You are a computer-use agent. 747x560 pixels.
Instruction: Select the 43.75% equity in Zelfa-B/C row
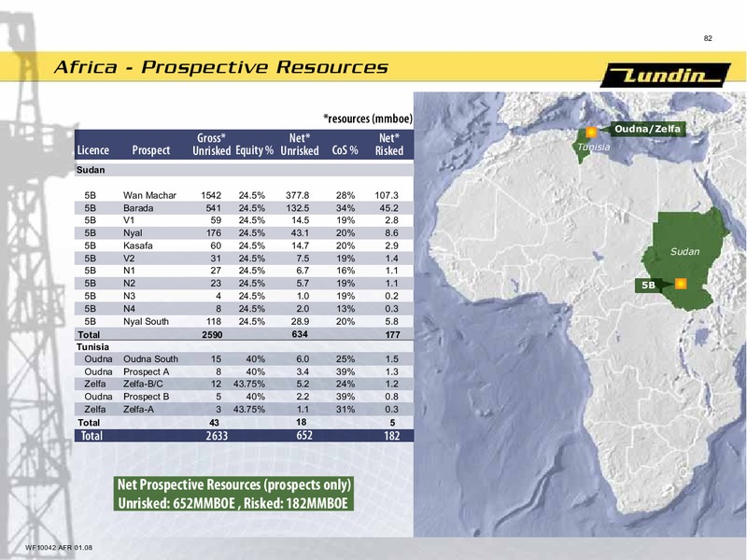pos(249,384)
